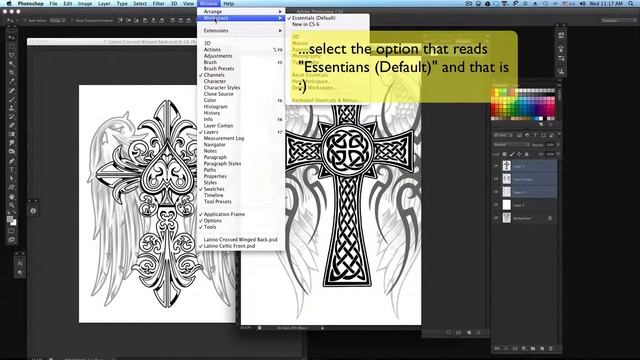Toggle the Auto-Select checkbox in options bar
This screenshot has height=360, width=640.
click(x=25, y=20)
